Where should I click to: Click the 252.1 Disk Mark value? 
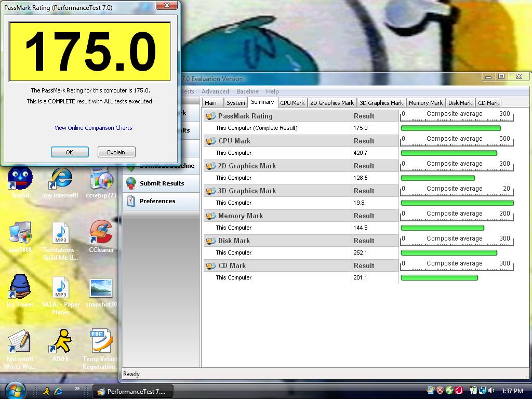point(360,253)
